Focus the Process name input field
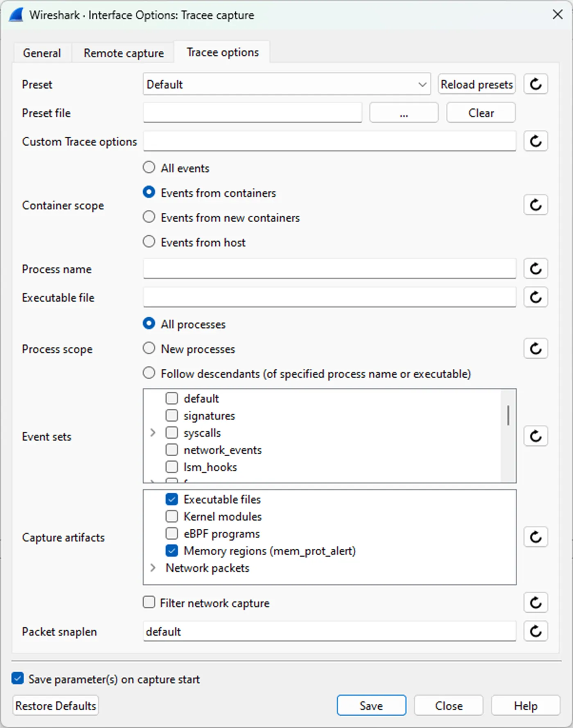573x728 pixels. [329, 269]
